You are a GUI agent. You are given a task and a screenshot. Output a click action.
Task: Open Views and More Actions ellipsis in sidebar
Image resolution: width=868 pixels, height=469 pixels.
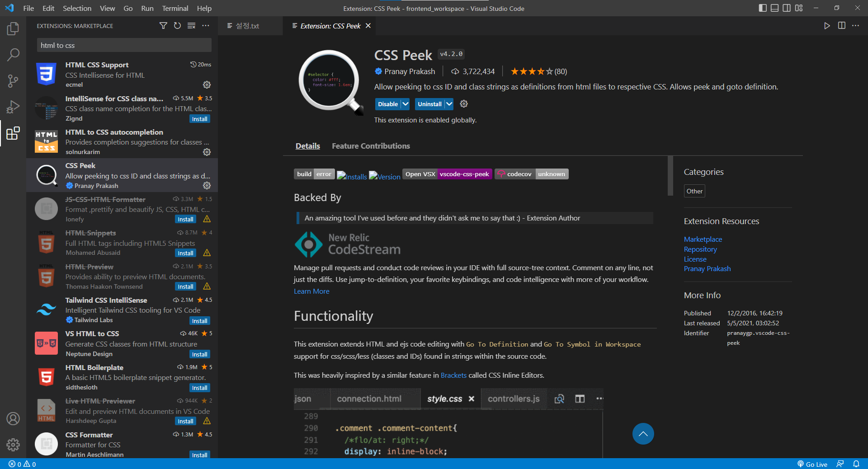tap(206, 26)
